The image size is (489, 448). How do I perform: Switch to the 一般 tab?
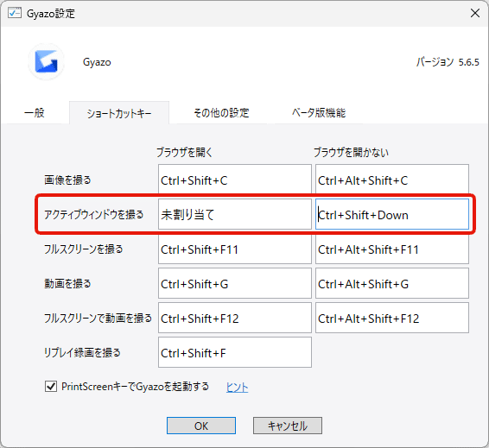click(35, 112)
